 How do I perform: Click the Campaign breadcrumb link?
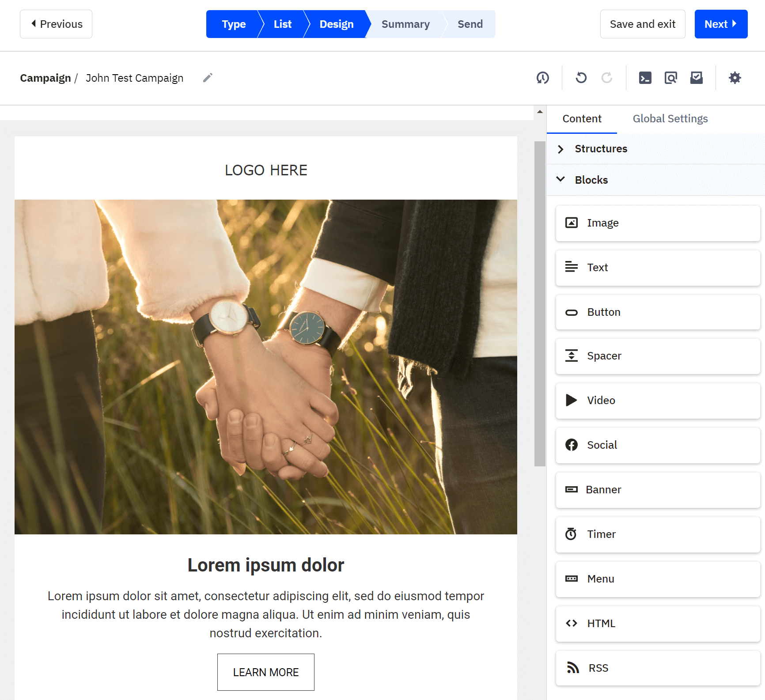pyautogui.click(x=45, y=78)
